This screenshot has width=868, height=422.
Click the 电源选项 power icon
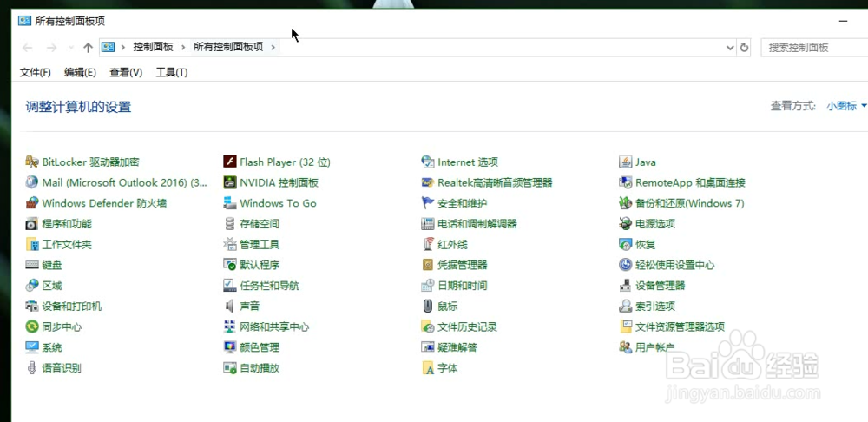(x=626, y=224)
